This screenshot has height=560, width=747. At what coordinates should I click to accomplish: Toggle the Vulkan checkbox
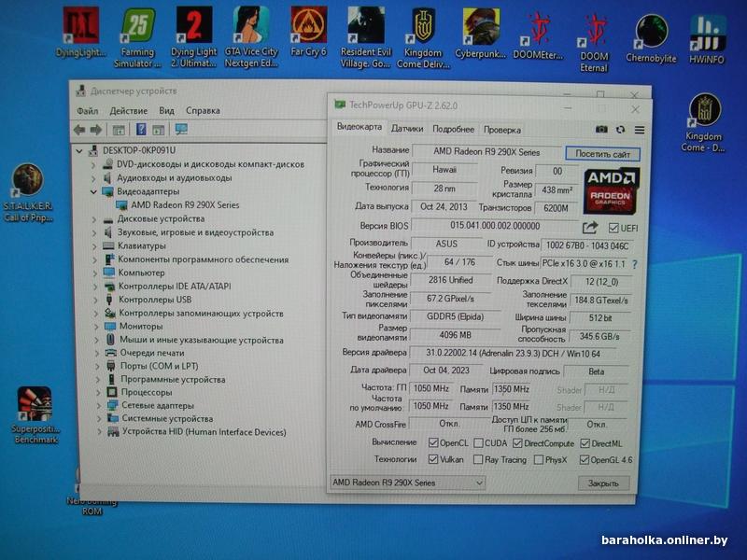click(433, 459)
